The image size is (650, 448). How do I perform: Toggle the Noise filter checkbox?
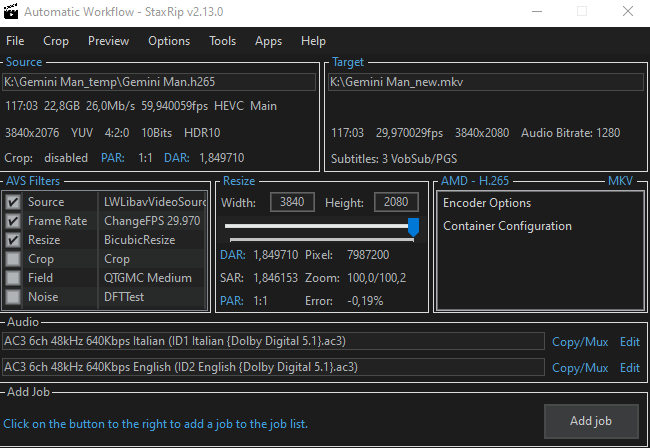[13, 297]
